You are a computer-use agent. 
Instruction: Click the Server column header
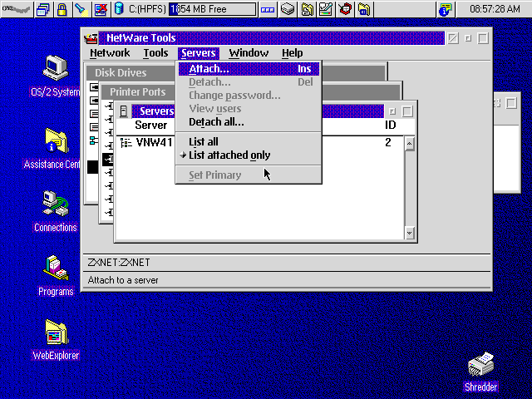coord(151,126)
